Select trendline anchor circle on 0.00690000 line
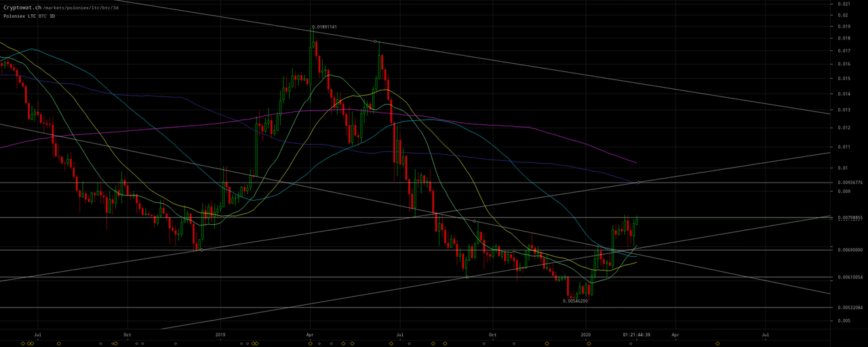868x347 pixels. pyautogui.click(x=201, y=250)
